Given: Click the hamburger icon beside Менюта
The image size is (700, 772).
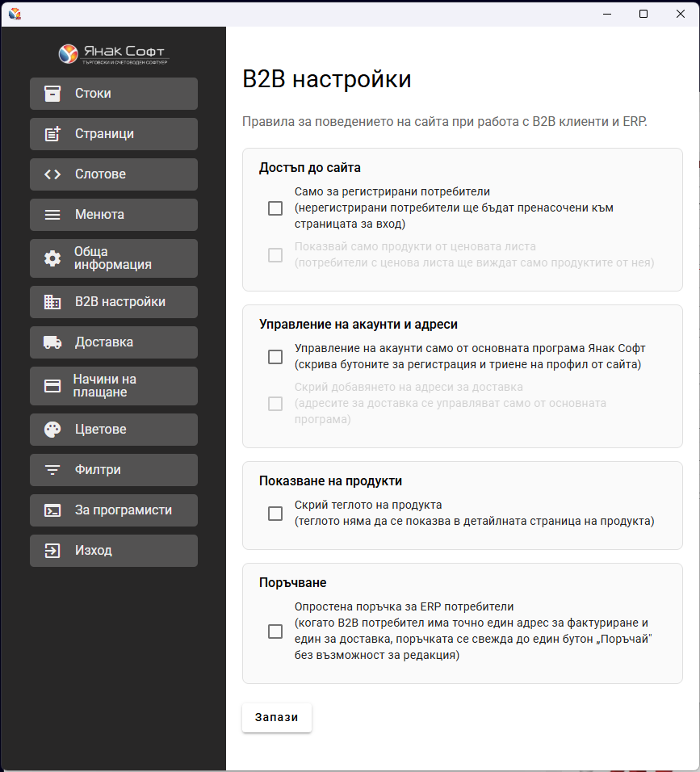Looking at the screenshot, I should (x=52, y=215).
